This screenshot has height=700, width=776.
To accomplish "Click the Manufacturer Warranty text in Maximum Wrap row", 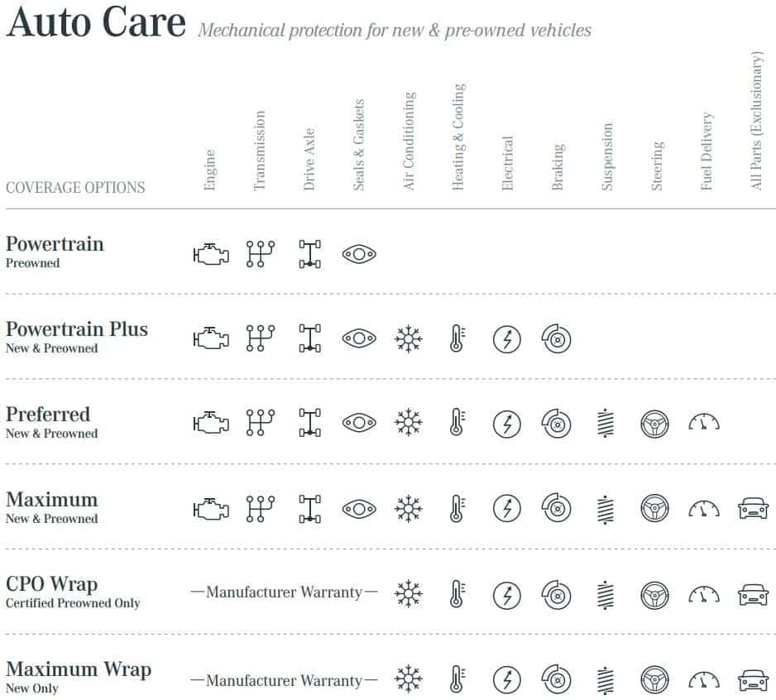I will pyautogui.click(x=284, y=681).
